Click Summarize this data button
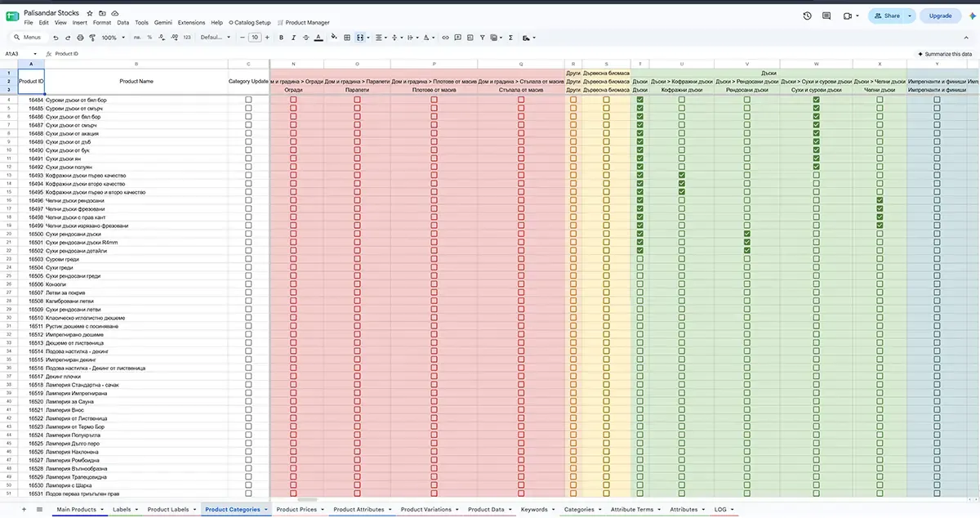This screenshot has width=980, height=518. click(x=944, y=54)
